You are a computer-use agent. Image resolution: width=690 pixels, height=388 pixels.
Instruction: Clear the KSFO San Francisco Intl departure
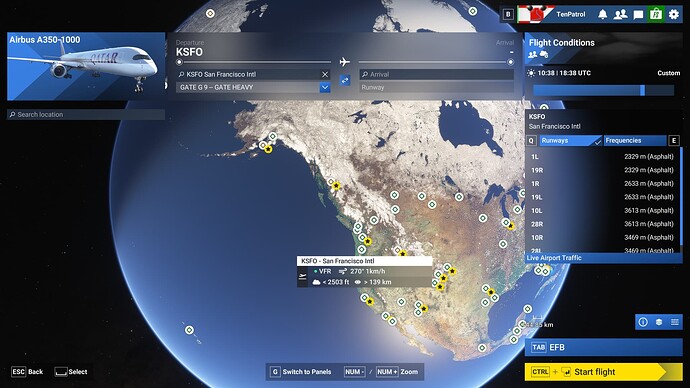coord(325,74)
